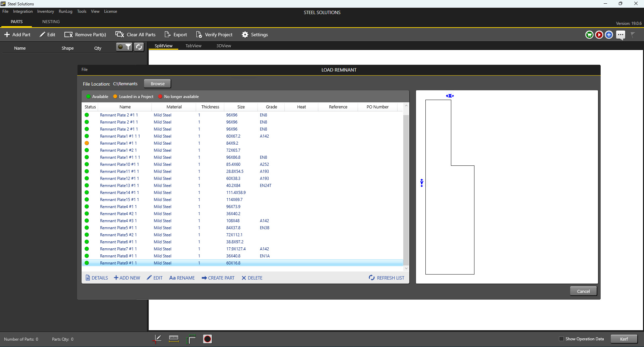Click the remnant shape preview outline
This screenshot has width=644, height=347.
[450, 187]
